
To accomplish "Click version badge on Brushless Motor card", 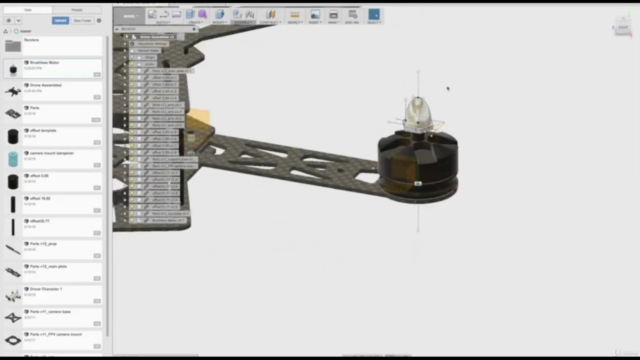I will pos(97,74).
